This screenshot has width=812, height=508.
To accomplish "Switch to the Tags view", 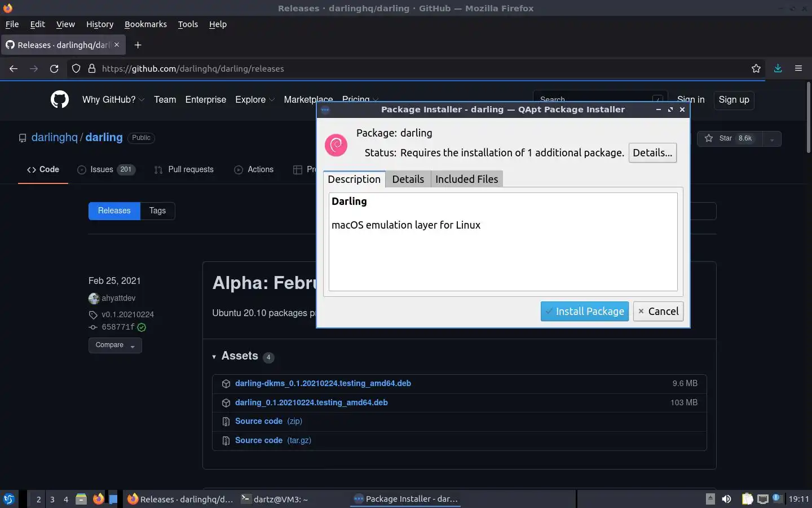I will (x=157, y=211).
